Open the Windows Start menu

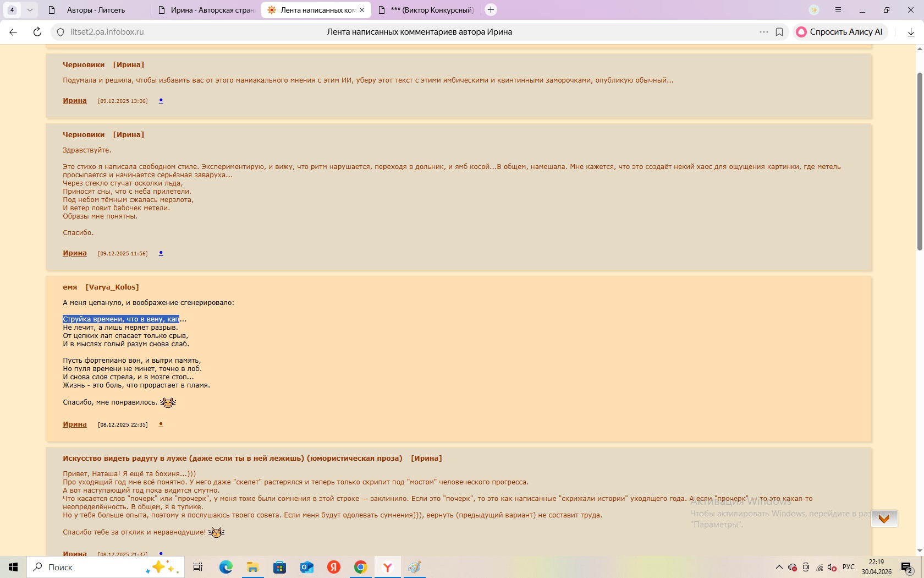13,567
